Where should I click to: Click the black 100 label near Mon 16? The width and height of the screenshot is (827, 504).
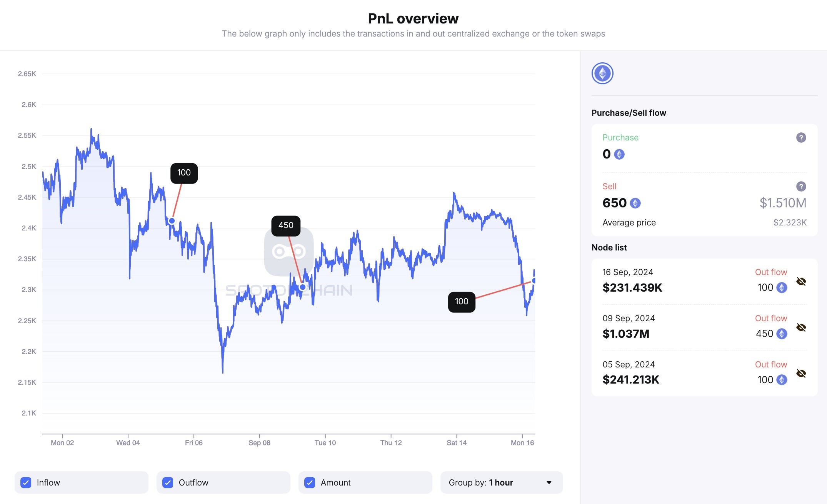pyautogui.click(x=462, y=302)
